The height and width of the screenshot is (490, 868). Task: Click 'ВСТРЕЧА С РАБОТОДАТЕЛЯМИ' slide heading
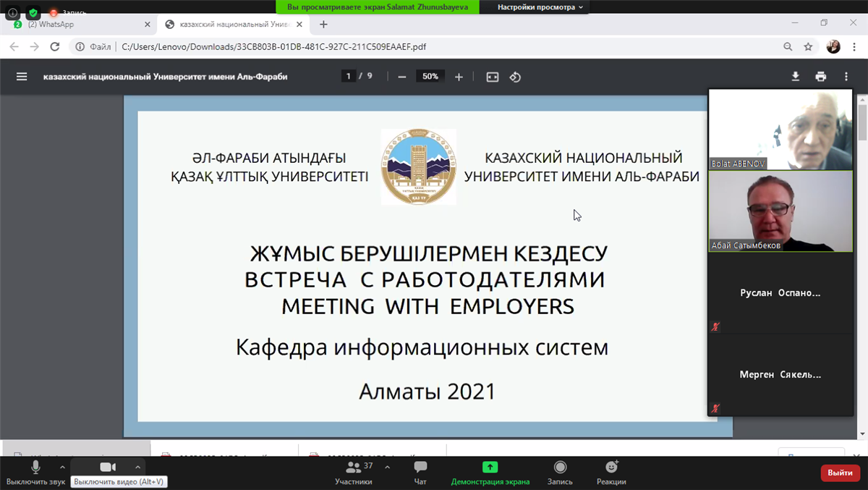[x=425, y=280]
